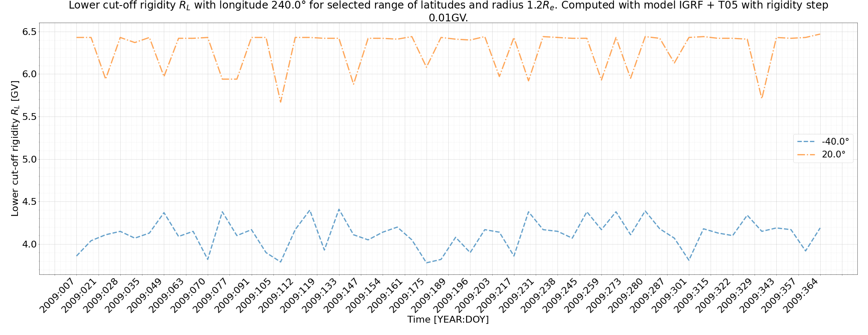Click the x-axis tick label 2009:119

(x=298, y=295)
